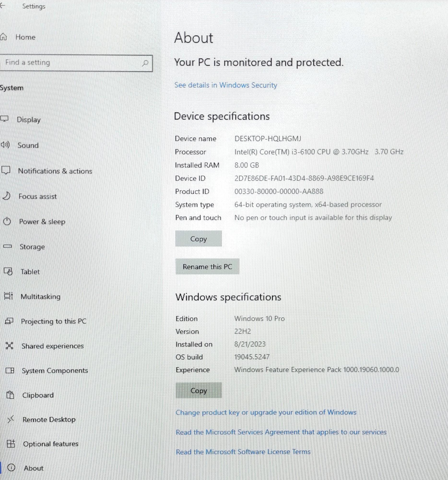The width and height of the screenshot is (448, 480).
Task: Click the search magnifier icon
Action: tap(145, 63)
